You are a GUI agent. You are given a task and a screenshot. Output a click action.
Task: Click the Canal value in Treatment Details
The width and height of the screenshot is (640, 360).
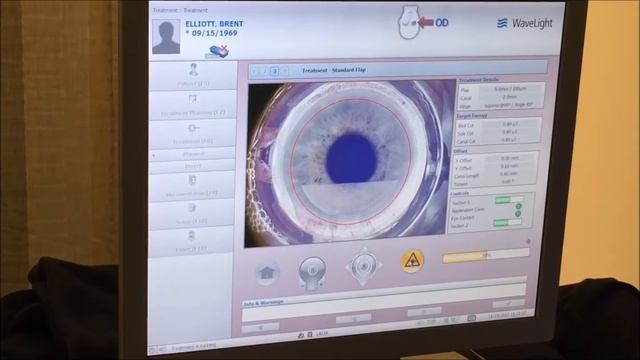510,97
